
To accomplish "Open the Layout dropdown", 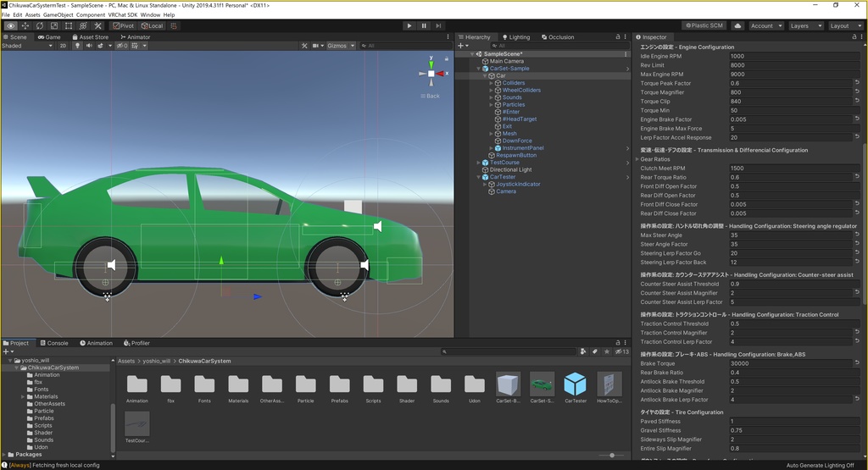I will point(845,25).
